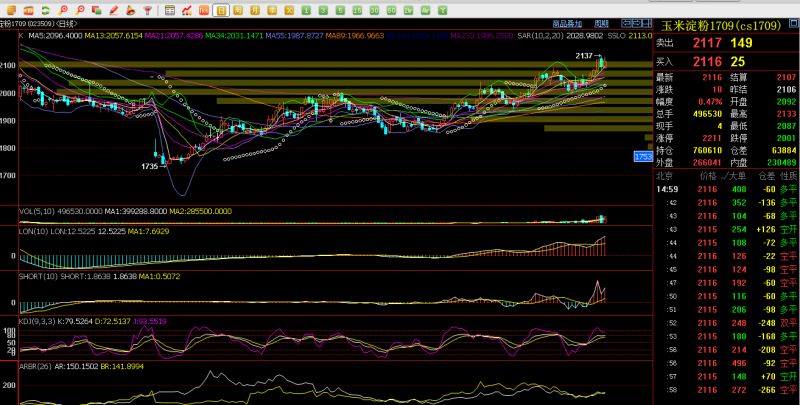Click the 玉米淀粉1709(cs1709) contract title
The width and height of the screenshot is (800, 405).
click(x=721, y=26)
